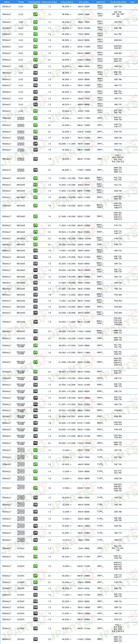Click petrol icon in Clio D4F 786 row
The image size is (138, 644).
coord(35,28)
